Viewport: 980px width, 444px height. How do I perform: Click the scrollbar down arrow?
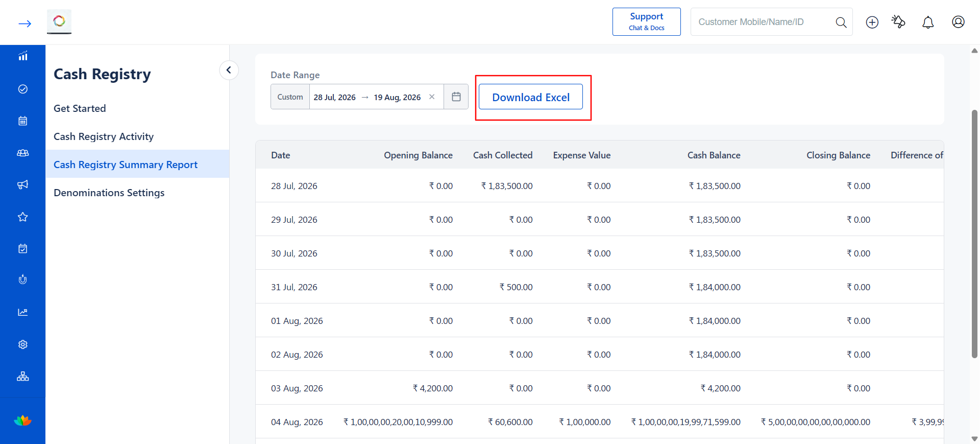pos(974,439)
